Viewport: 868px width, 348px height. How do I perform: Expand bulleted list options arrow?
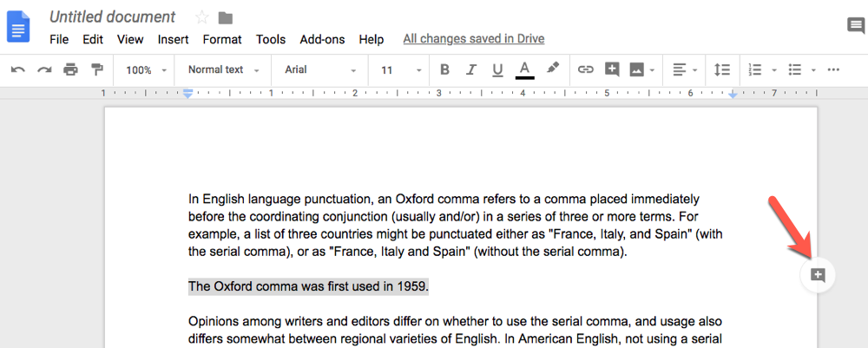[813, 70]
